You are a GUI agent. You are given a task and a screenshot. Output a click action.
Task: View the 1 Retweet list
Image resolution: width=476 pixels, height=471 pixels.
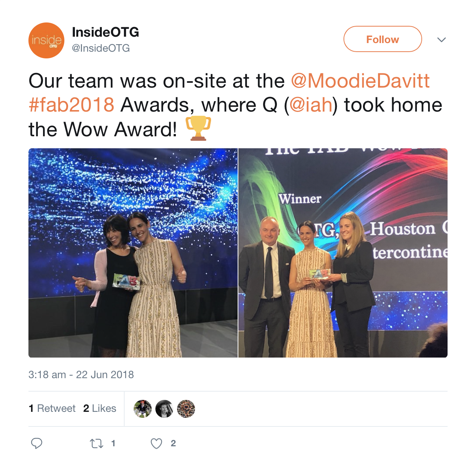(x=52, y=408)
